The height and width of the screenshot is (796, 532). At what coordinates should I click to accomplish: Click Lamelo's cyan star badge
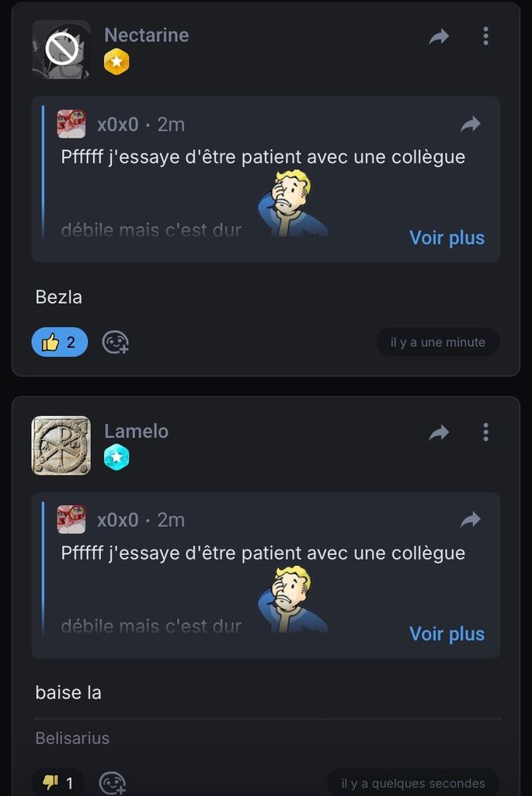point(116,458)
